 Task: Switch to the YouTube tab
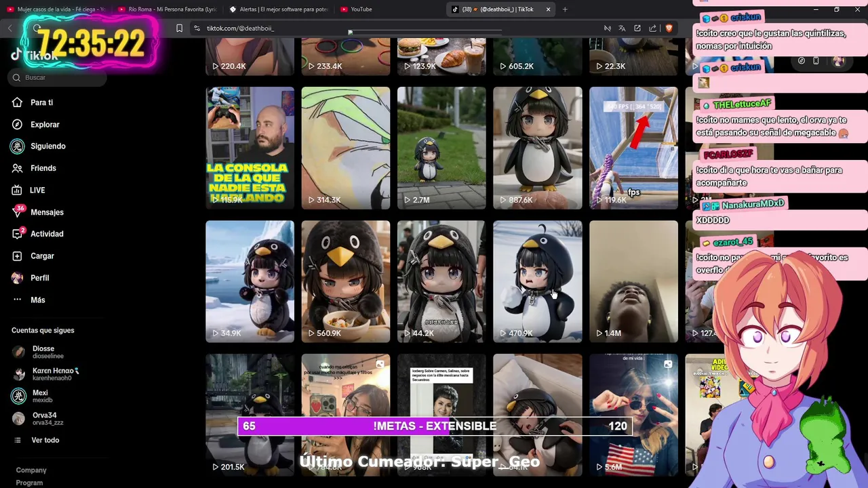click(x=390, y=9)
